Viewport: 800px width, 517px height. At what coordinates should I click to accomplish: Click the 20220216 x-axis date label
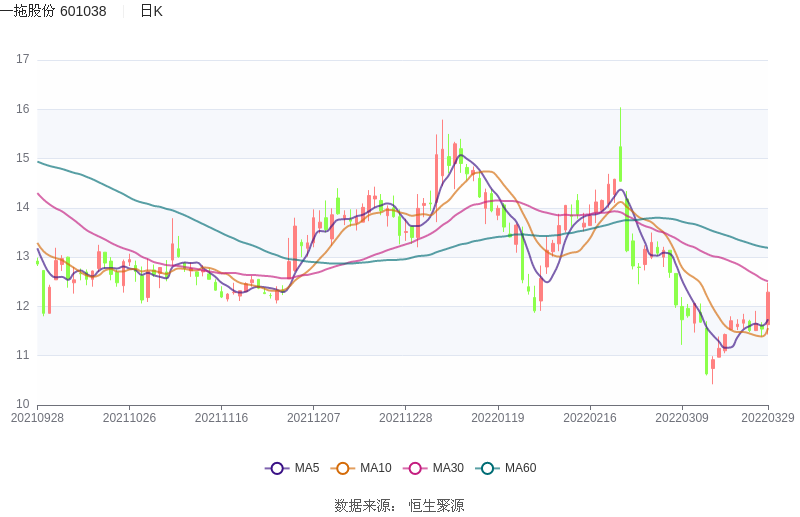click(590, 418)
